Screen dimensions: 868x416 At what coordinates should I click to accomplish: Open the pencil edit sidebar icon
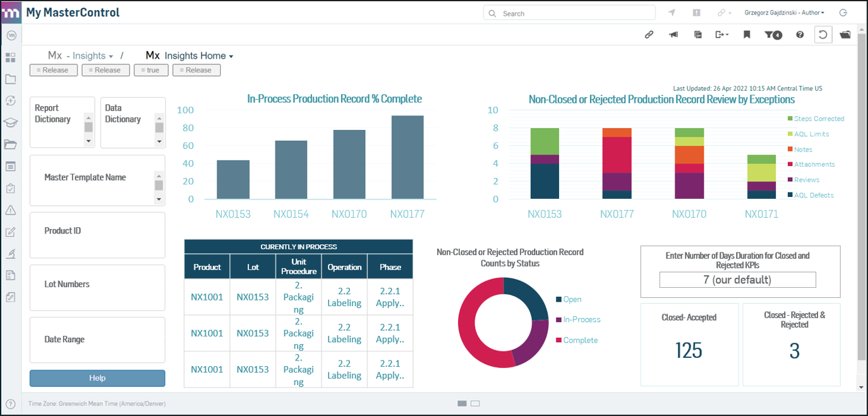(11, 232)
